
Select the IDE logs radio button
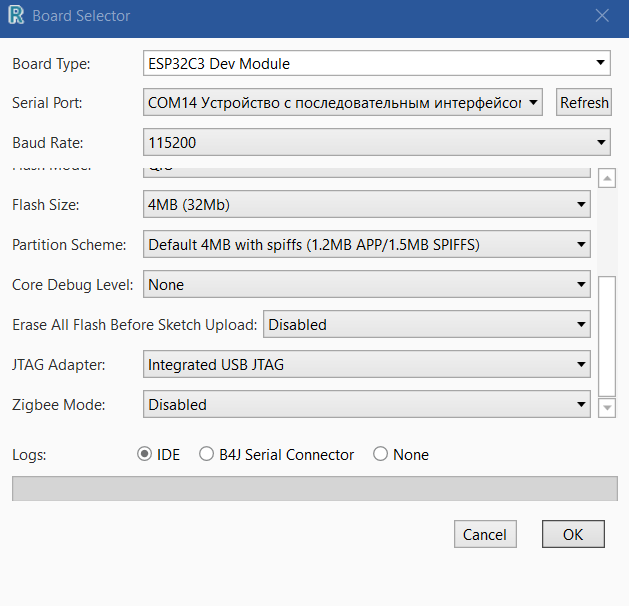(145, 454)
